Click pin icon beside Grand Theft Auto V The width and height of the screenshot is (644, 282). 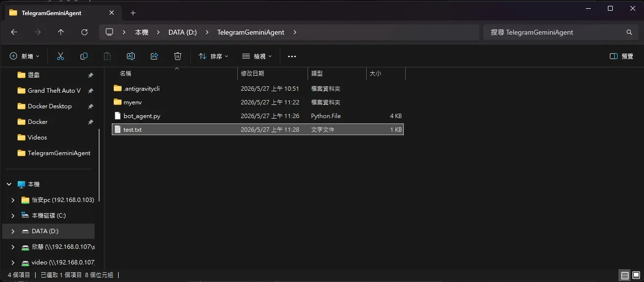point(90,91)
